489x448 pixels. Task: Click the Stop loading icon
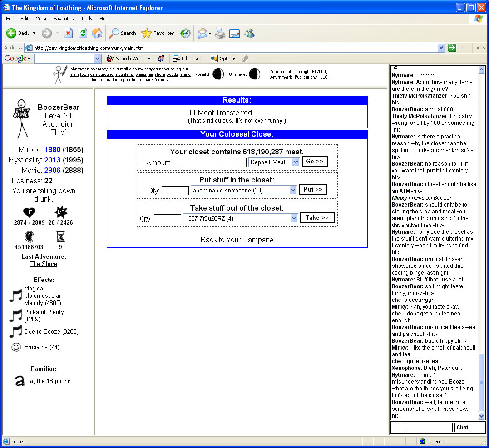pyautogui.click(x=68, y=33)
